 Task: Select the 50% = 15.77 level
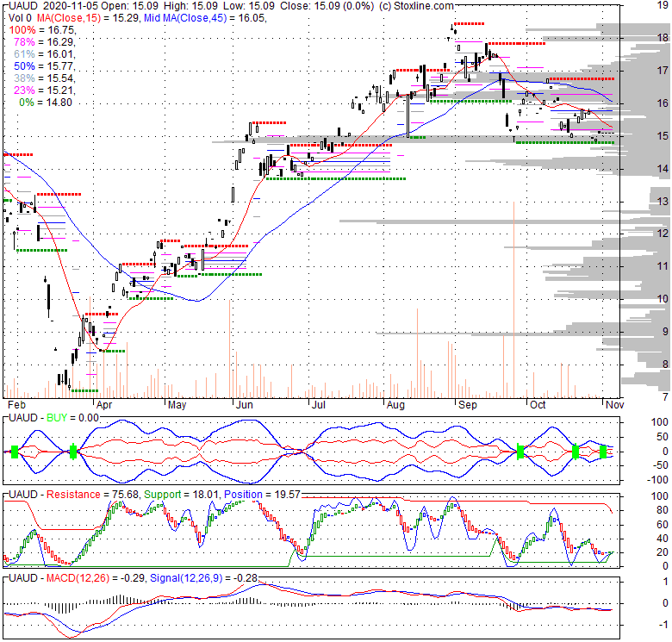45,66
